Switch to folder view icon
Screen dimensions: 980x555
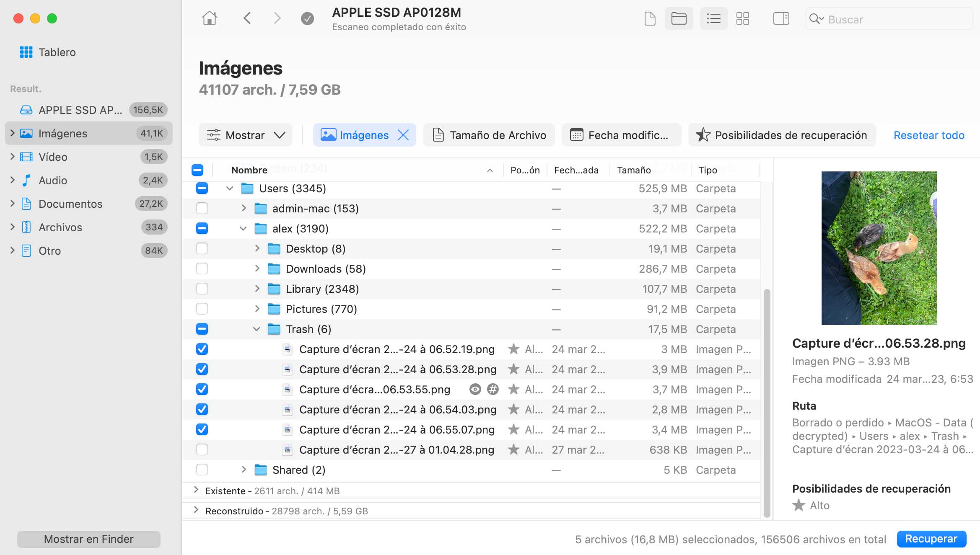tap(679, 18)
